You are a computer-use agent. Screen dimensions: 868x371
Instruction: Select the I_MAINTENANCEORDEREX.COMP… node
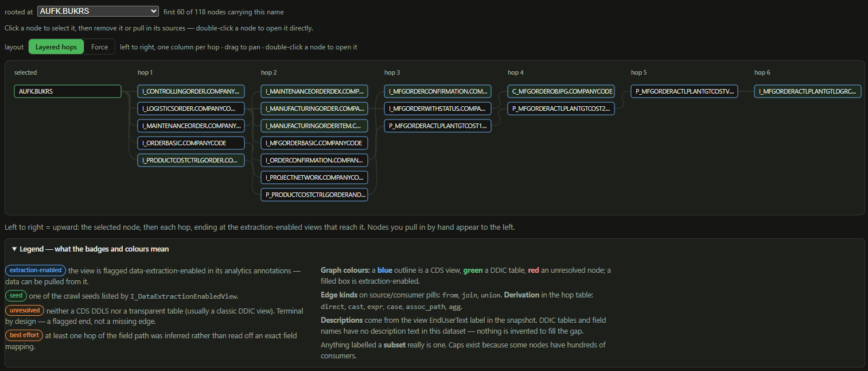point(314,91)
